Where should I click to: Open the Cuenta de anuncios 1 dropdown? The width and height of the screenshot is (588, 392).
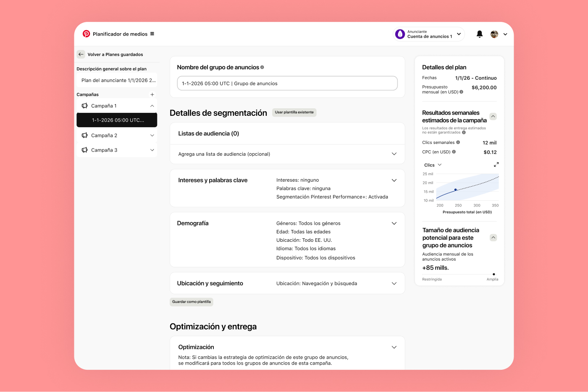point(459,34)
